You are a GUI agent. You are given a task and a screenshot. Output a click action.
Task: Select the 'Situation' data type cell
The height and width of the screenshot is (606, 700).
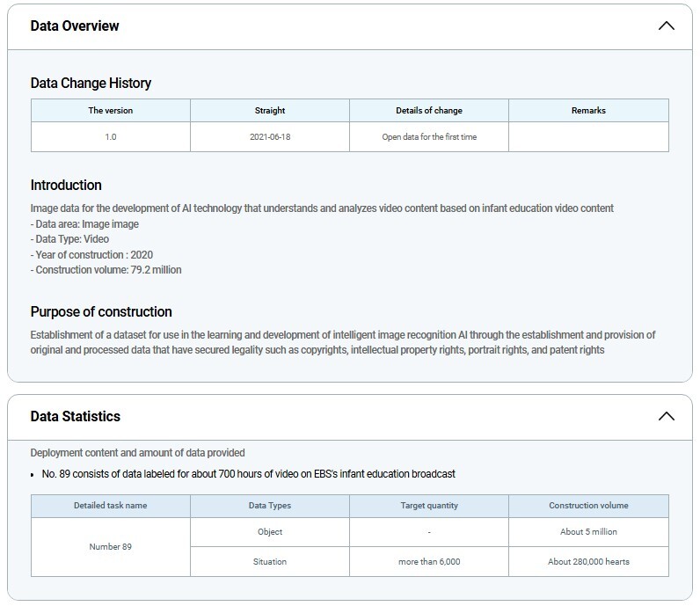coord(270,561)
